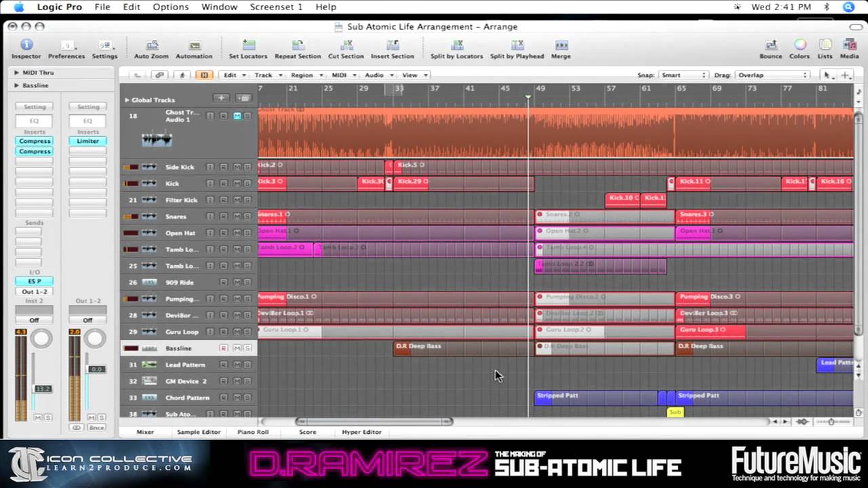
Task: Open the Screenset 1 menu
Action: point(276,7)
